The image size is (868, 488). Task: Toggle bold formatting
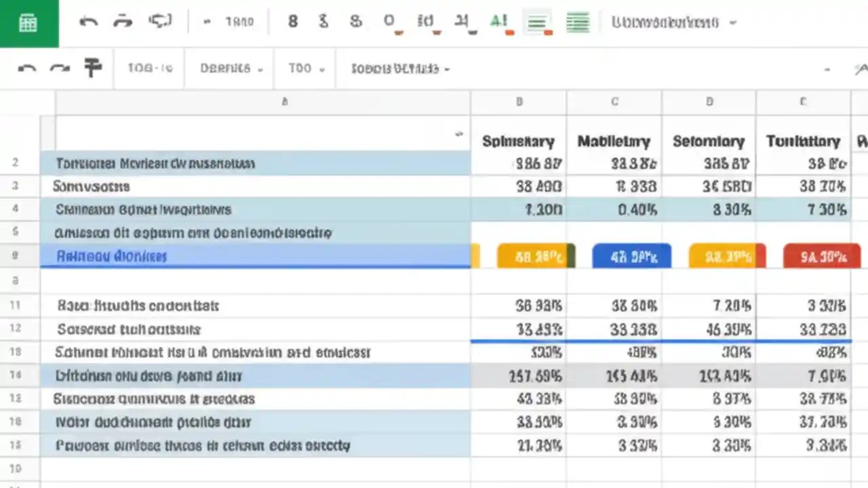pos(293,21)
